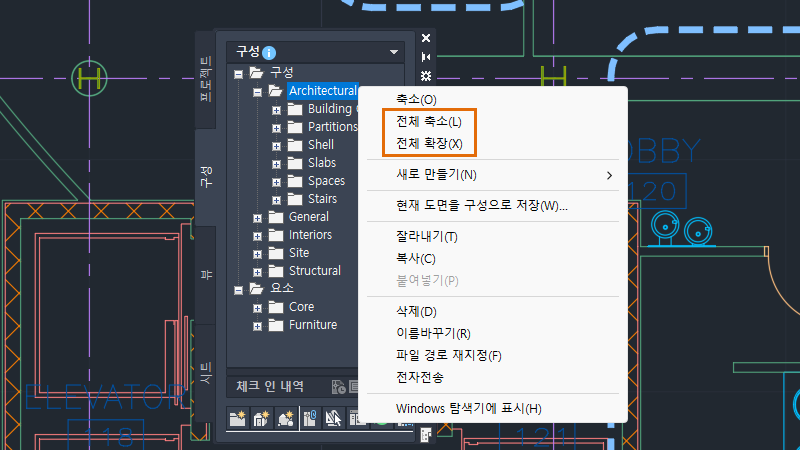Select the Building folder label

[x=332, y=109]
